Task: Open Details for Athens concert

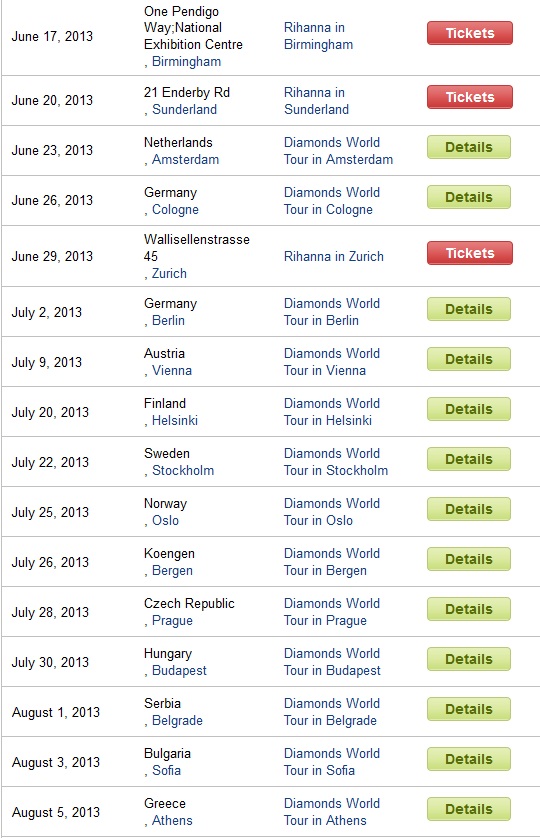Action: tap(469, 809)
